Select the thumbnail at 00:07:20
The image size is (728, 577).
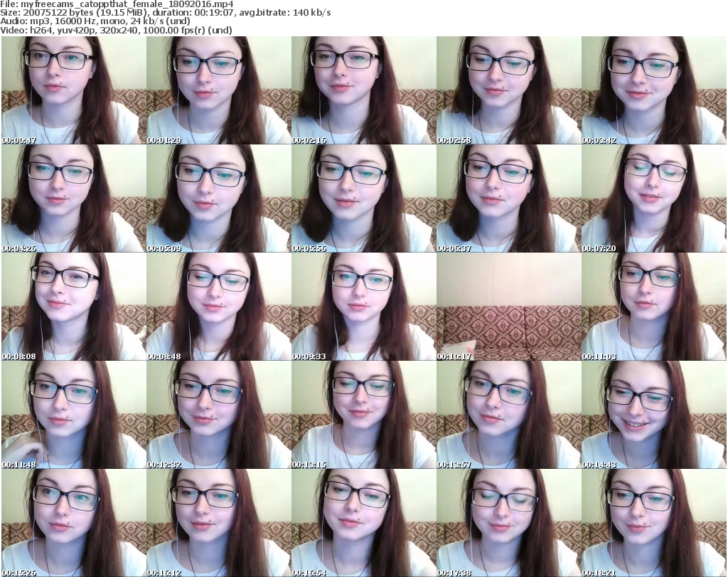[x=653, y=198]
